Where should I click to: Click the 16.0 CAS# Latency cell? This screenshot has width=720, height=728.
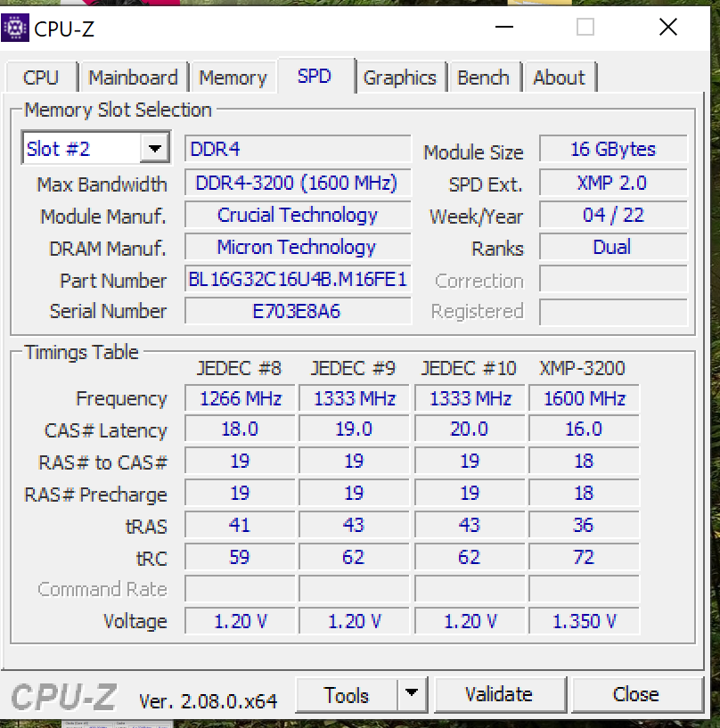584,429
